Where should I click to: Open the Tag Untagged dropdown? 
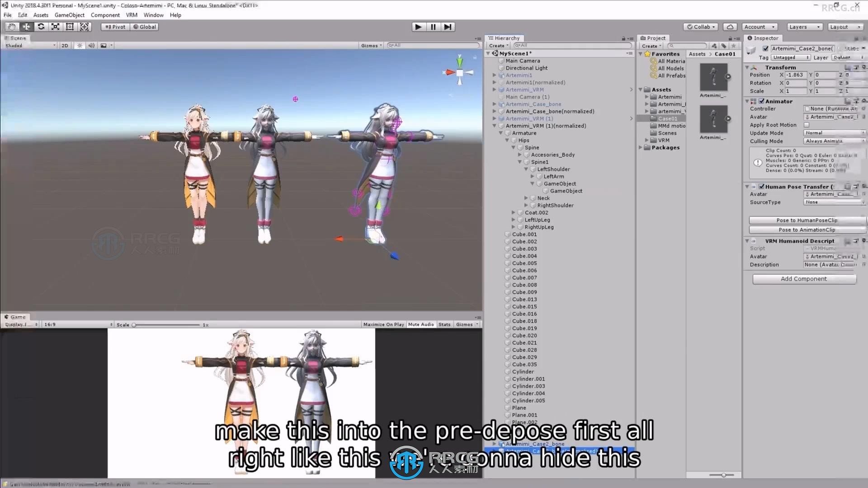(x=791, y=57)
